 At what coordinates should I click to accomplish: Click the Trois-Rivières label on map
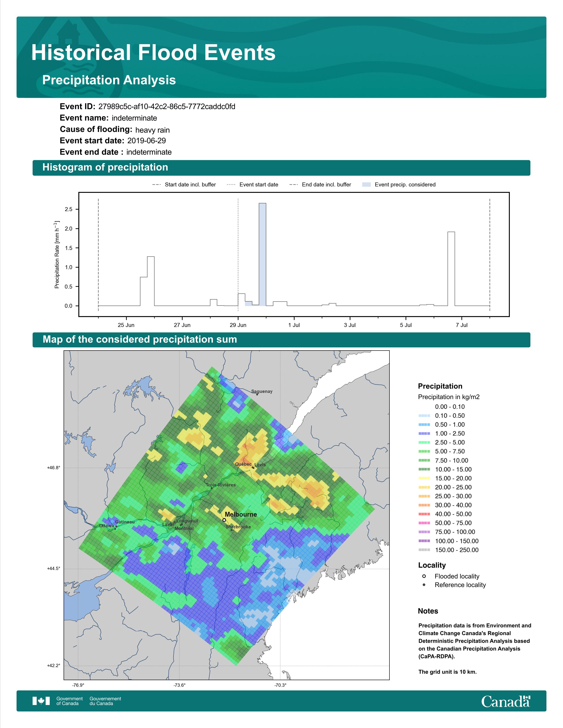(x=221, y=485)
